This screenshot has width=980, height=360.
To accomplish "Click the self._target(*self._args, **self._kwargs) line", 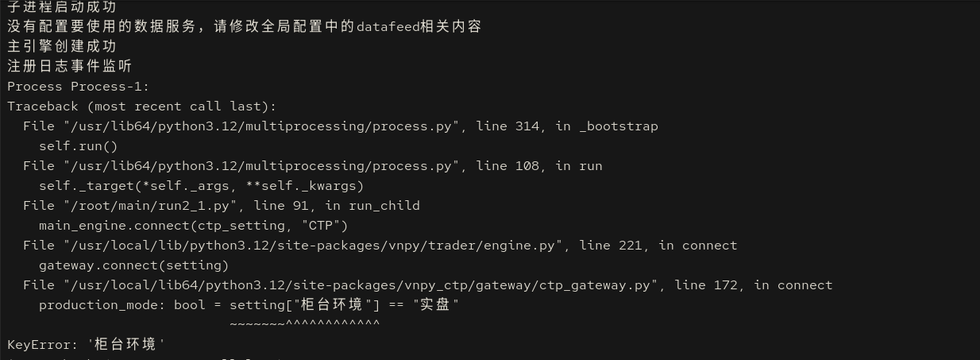I will coord(201,186).
